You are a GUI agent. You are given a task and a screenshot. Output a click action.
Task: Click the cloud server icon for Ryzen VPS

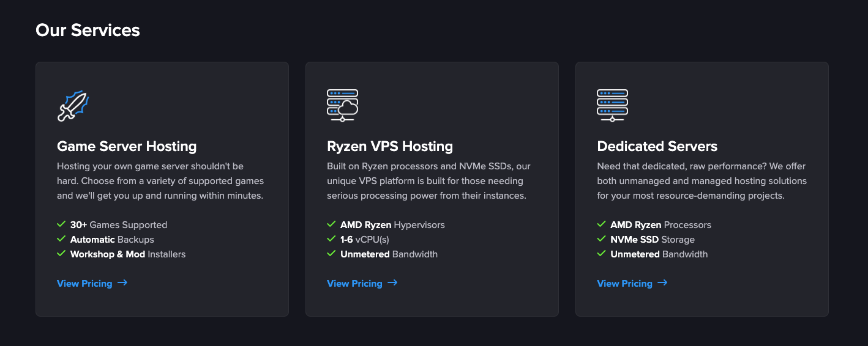click(342, 106)
